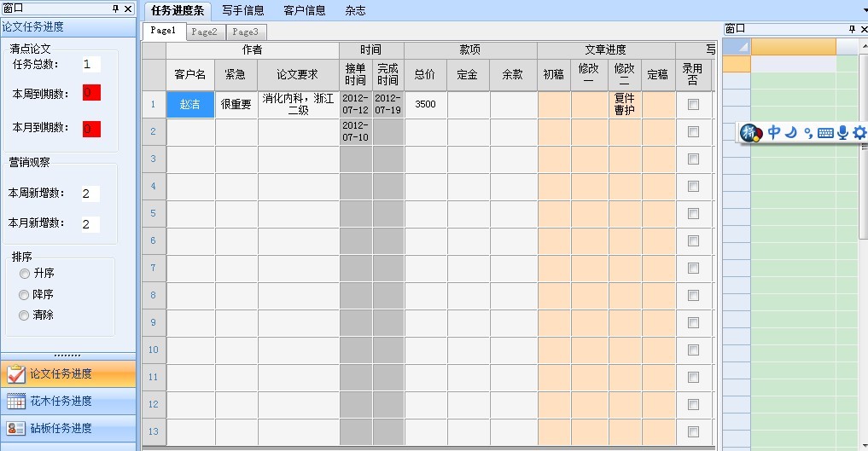The height and width of the screenshot is (451, 868).
Task: Click the 论文要求 column header
Action: (298, 75)
